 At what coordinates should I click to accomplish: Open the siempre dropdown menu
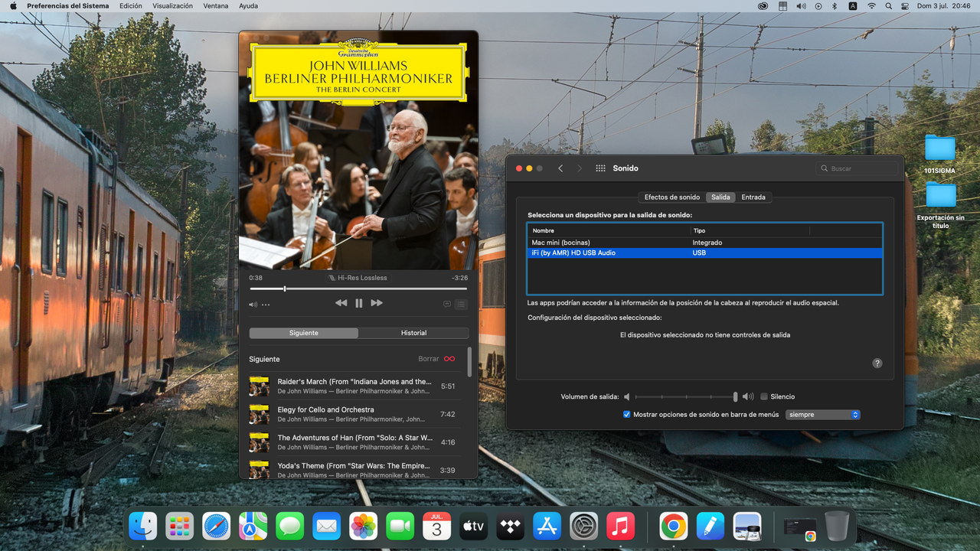(823, 414)
